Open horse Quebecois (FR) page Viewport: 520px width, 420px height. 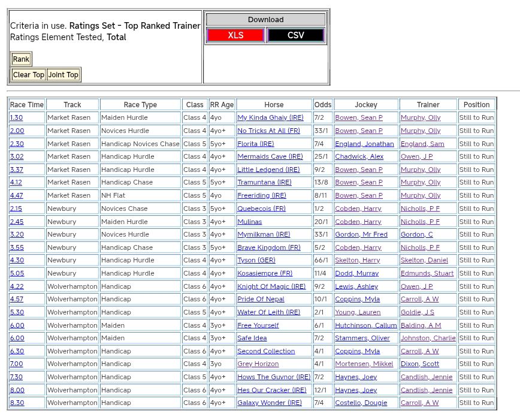[x=261, y=209]
